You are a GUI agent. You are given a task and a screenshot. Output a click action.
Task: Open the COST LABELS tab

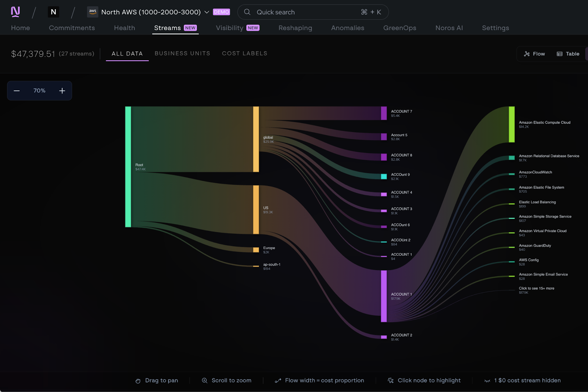pyautogui.click(x=244, y=53)
